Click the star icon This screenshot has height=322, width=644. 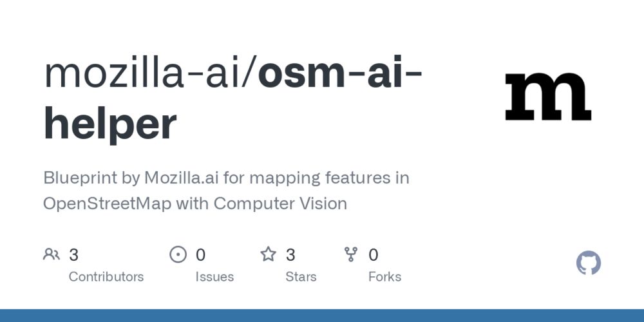[268, 254]
